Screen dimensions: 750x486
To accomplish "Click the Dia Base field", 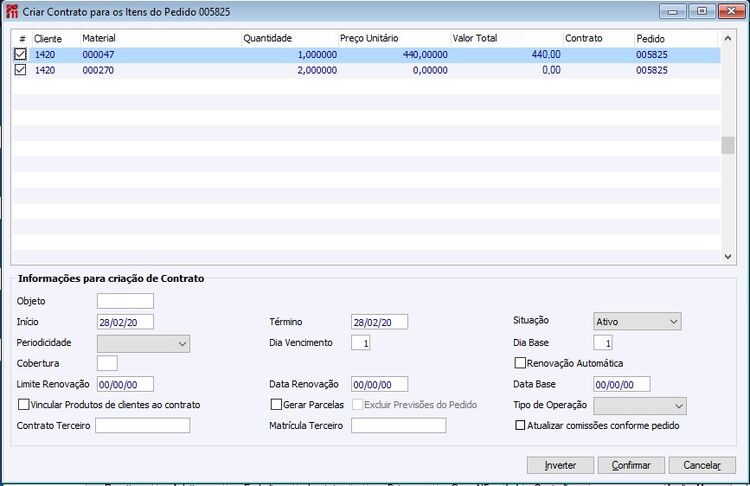I will click(x=603, y=342).
